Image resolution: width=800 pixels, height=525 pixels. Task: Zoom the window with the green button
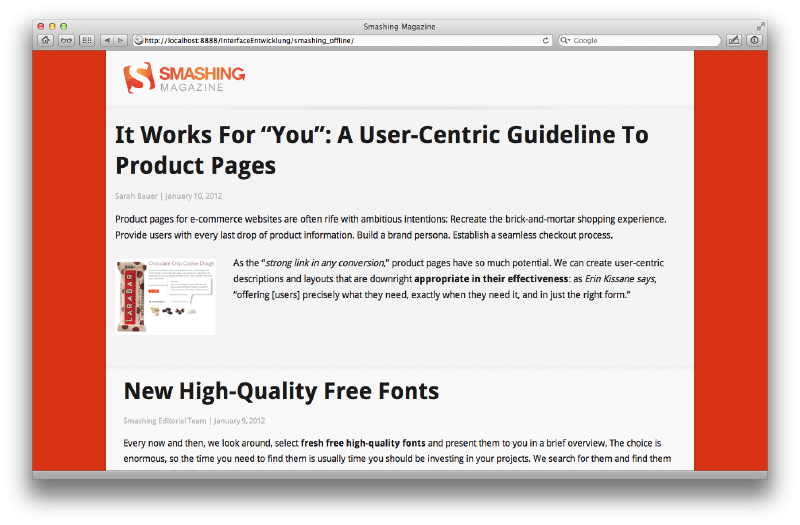coord(64,26)
